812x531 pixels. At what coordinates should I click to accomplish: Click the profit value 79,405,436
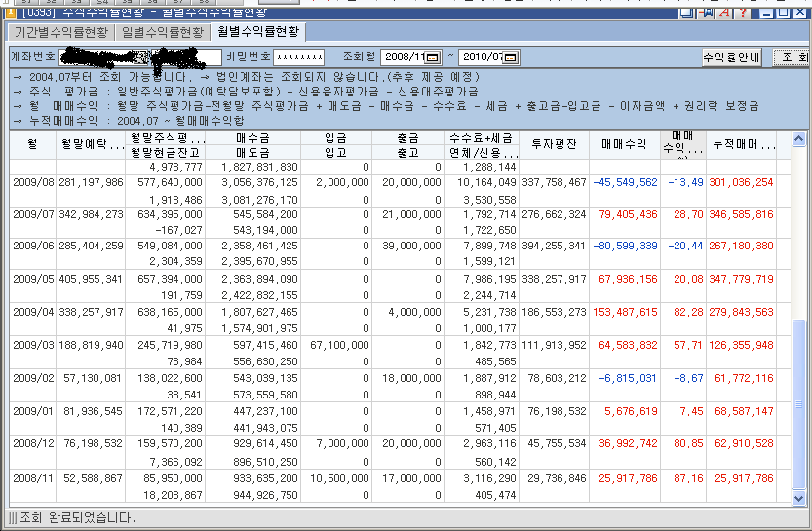[628, 214]
